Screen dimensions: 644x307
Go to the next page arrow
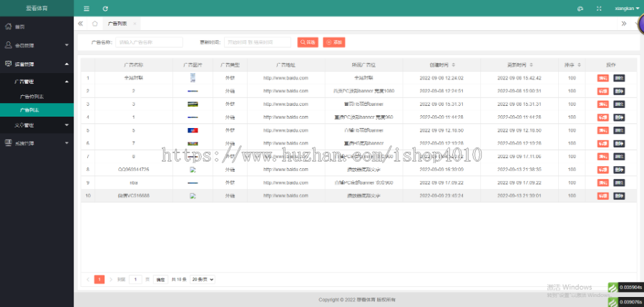[x=110, y=280]
